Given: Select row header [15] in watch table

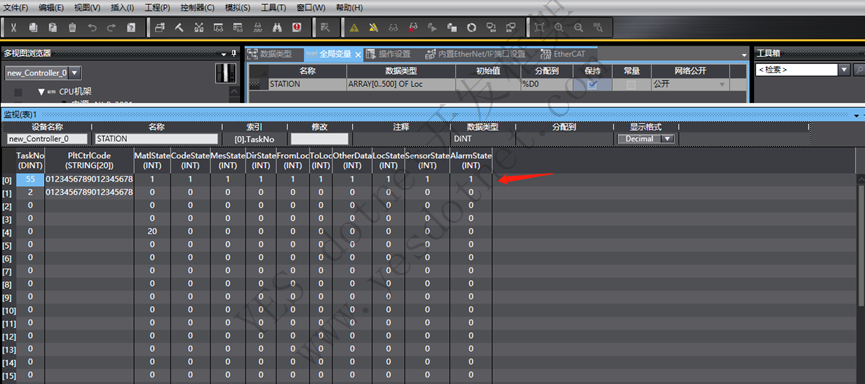Looking at the screenshot, I should pos(8,376).
